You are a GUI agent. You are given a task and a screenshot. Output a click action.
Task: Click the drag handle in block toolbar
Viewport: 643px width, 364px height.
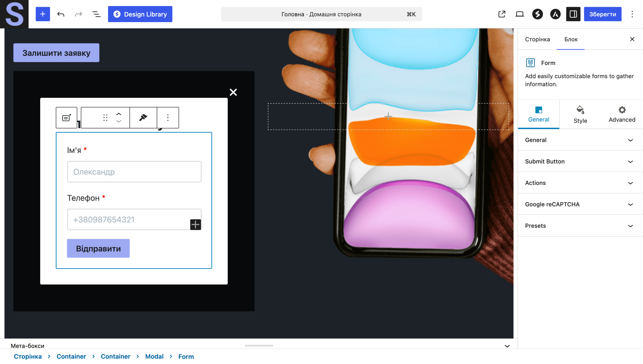(105, 118)
